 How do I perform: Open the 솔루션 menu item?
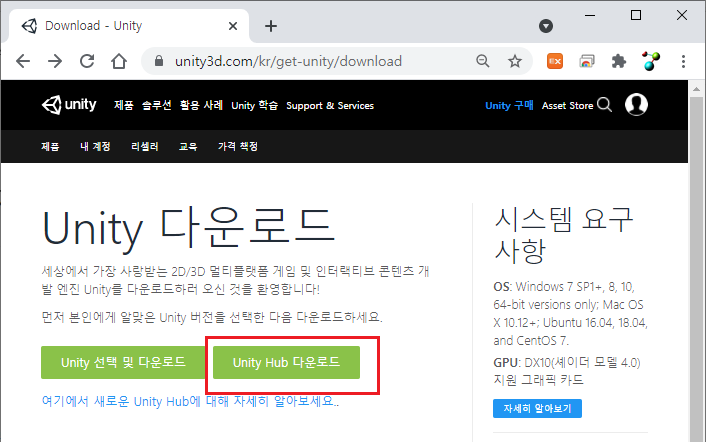(157, 105)
